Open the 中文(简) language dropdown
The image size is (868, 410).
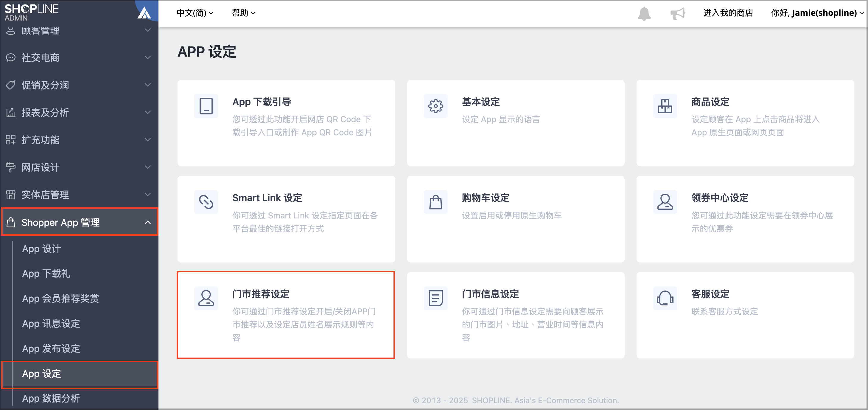pos(195,13)
